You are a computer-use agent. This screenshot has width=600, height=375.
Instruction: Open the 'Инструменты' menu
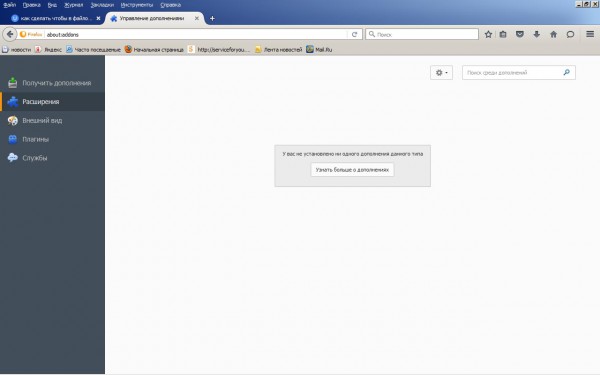[x=137, y=5]
